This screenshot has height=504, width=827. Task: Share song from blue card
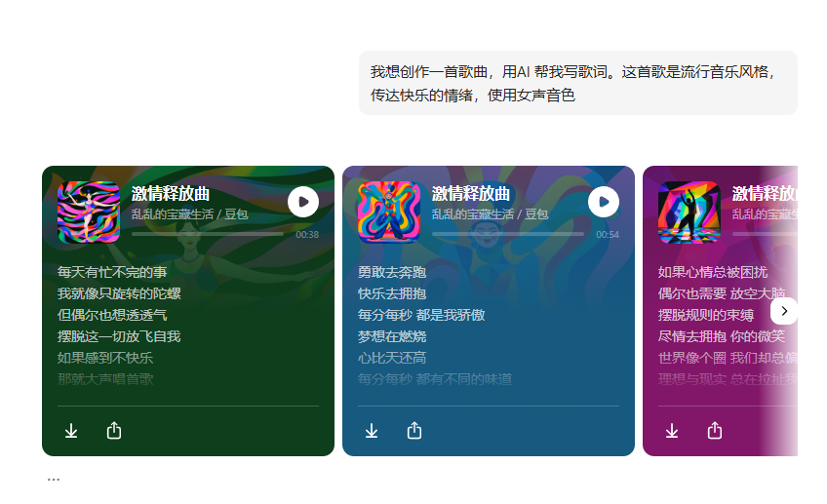click(414, 431)
